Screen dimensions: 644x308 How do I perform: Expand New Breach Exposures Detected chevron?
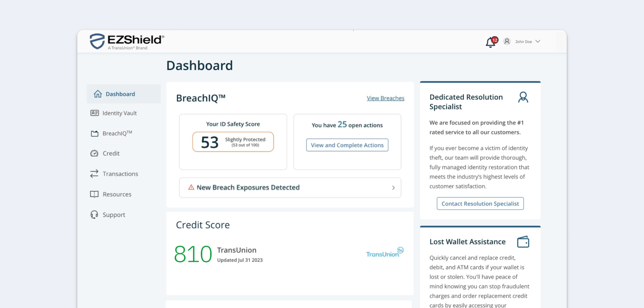click(393, 188)
